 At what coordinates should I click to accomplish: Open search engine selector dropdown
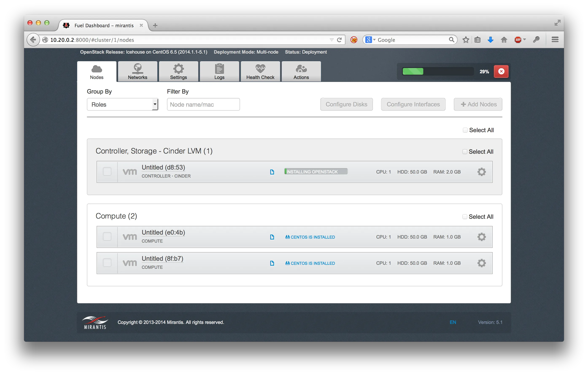click(370, 40)
